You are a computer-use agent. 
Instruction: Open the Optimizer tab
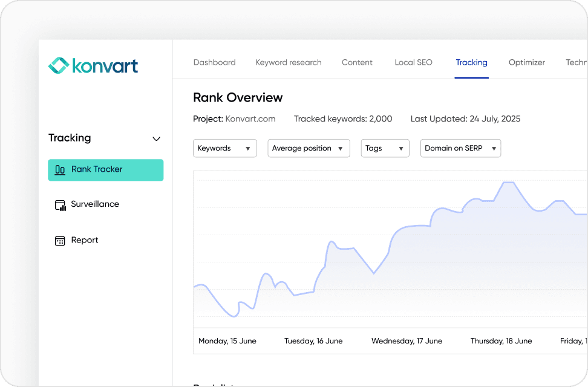point(526,62)
